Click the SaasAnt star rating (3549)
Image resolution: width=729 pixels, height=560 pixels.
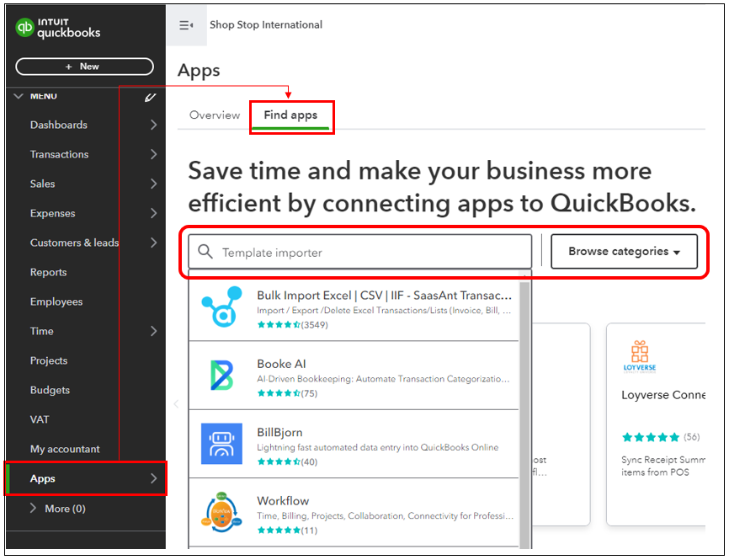pos(292,325)
